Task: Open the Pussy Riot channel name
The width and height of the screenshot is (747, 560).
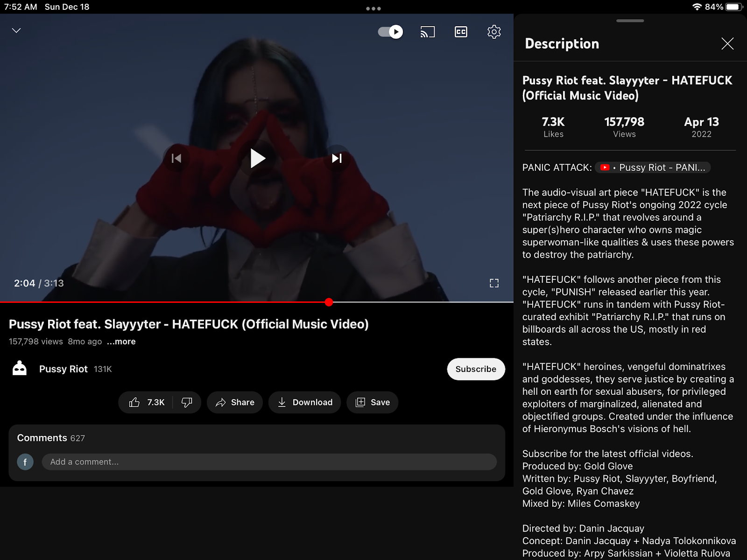Action: pyautogui.click(x=63, y=369)
